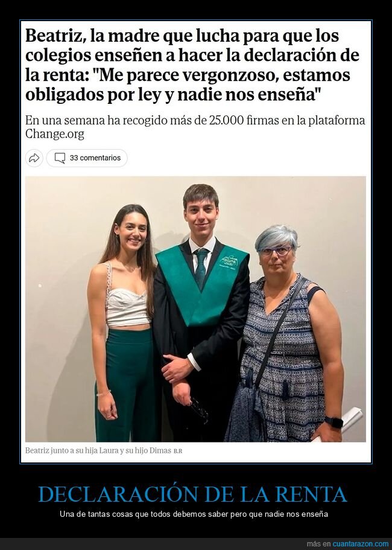Image resolution: width=392 pixels, height=550 pixels.
Task: Click the gray-haired woman's purple glasses
Action: point(276,251)
